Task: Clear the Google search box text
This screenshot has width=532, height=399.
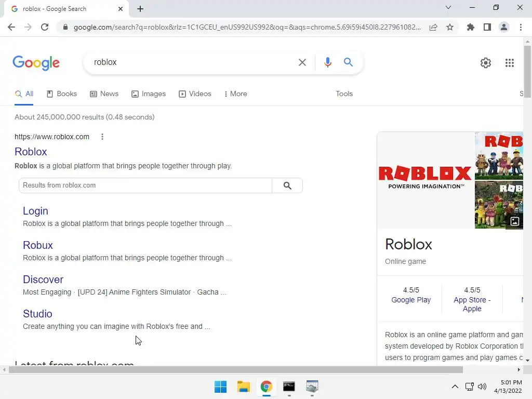Action: [302, 62]
